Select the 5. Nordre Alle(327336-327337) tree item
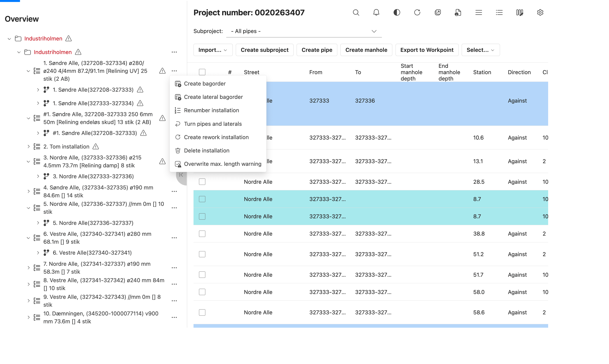Screen dimensions: 609x364 pos(93,223)
